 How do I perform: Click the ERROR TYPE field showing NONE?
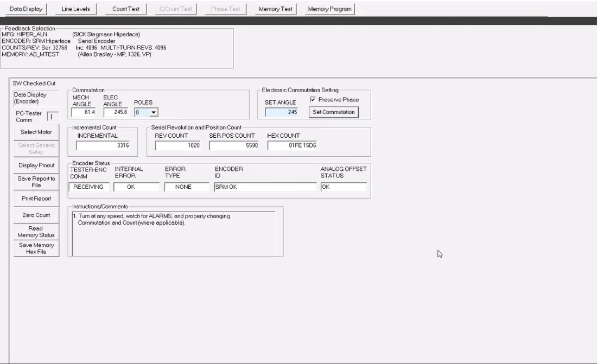(187, 187)
